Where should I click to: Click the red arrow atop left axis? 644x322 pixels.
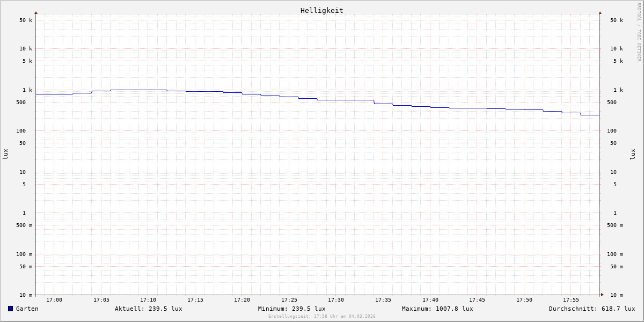pos(36,12)
